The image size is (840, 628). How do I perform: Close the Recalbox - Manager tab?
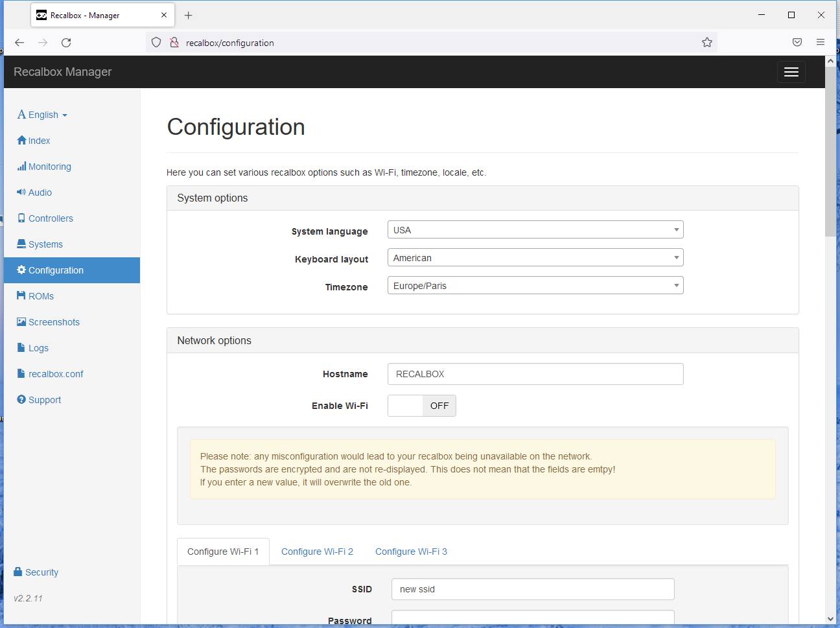coord(164,16)
